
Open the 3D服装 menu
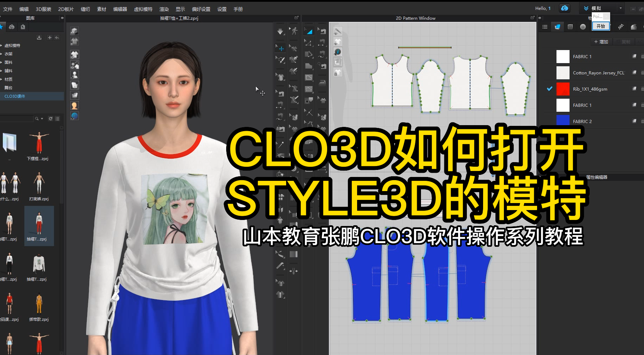click(x=43, y=9)
